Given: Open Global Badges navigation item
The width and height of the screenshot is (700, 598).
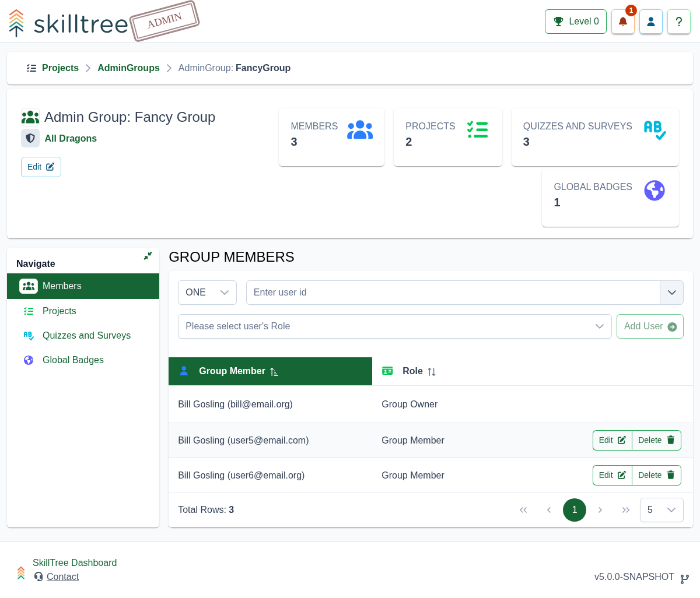Looking at the screenshot, I should click(83, 360).
